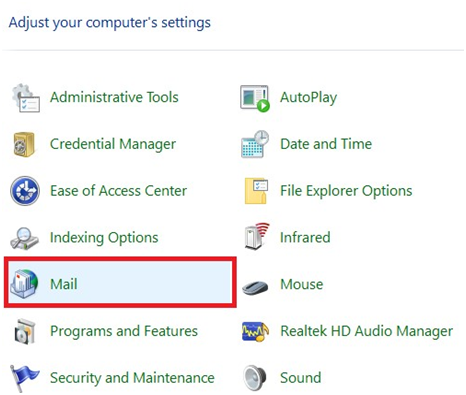Click the AutoPlay icon

click(255, 98)
